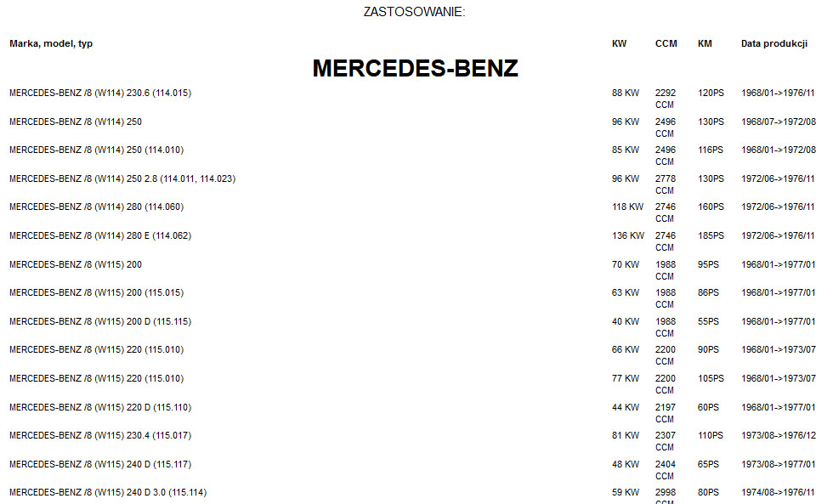The height and width of the screenshot is (504, 833).
Task: Click the W114 280 E (114.062) entry
Action: tap(100, 235)
